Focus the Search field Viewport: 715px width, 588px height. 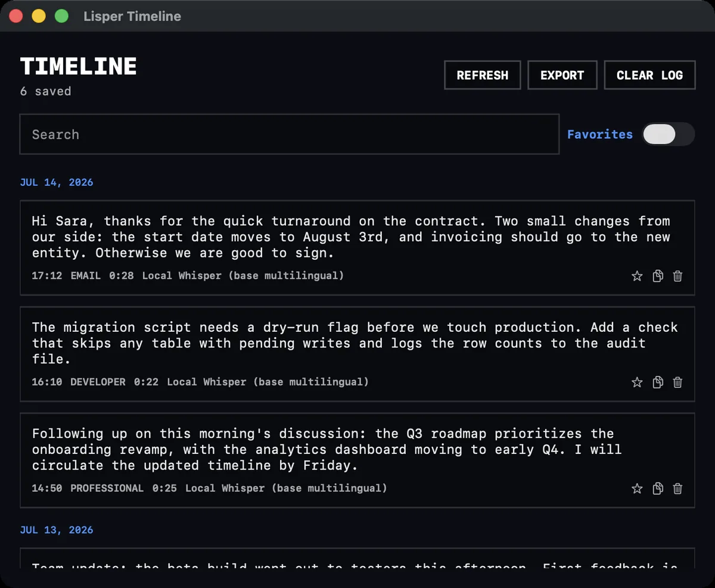(290, 134)
